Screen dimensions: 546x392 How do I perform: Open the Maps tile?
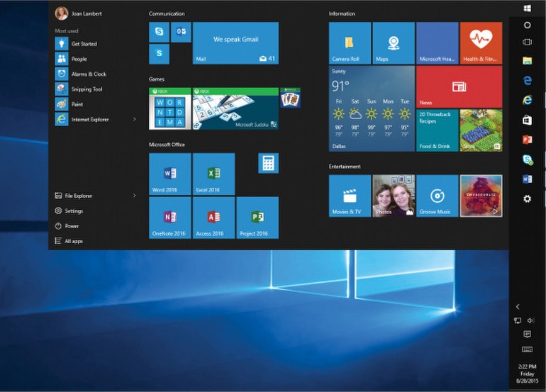pos(394,43)
